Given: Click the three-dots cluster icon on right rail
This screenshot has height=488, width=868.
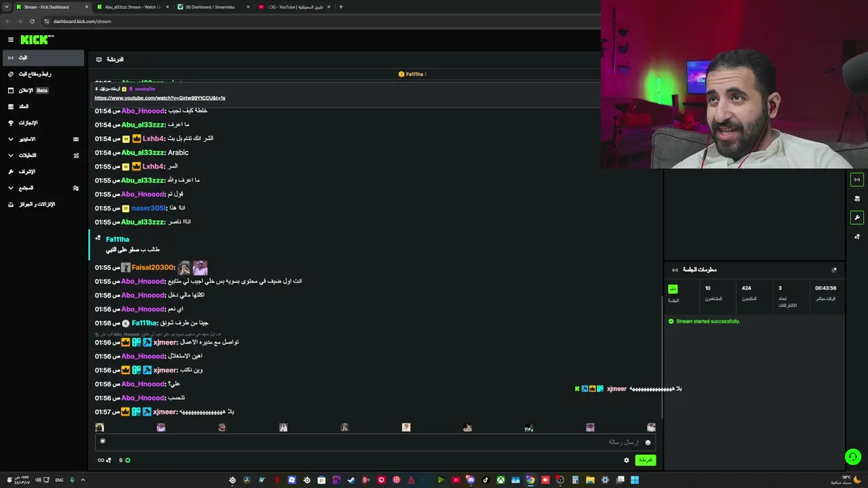Looking at the screenshot, I should click(x=857, y=237).
